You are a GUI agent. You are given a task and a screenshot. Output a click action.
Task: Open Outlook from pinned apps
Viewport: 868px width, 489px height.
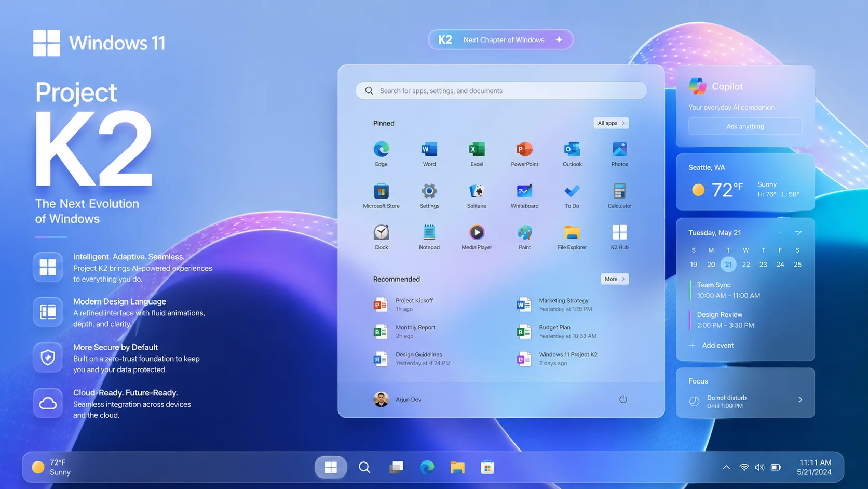point(572,153)
